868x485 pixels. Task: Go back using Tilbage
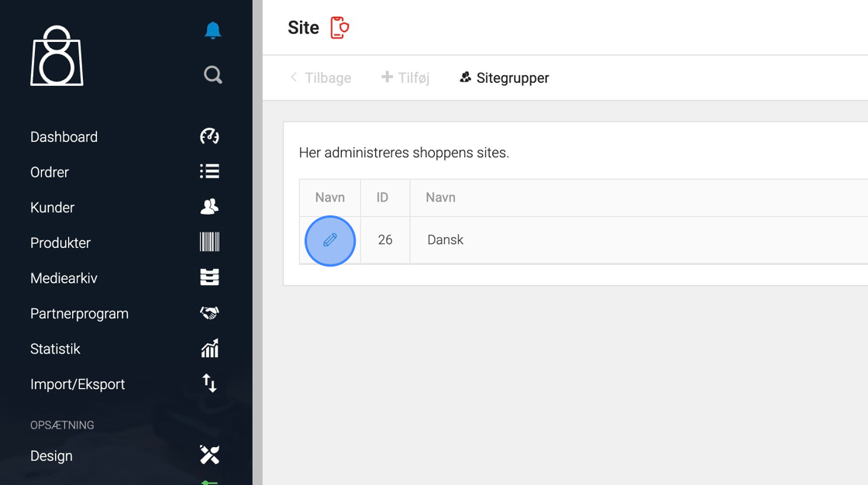(320, 77)
